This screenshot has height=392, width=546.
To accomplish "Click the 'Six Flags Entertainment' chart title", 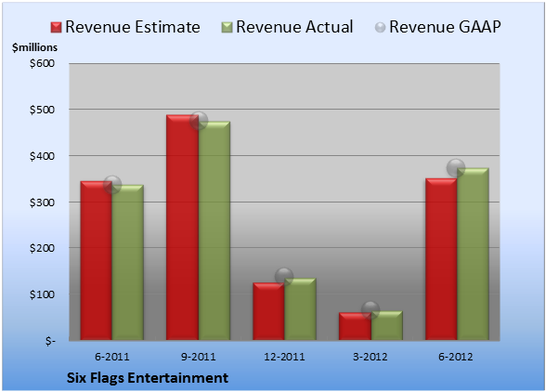I will click(x=148, y=378).
